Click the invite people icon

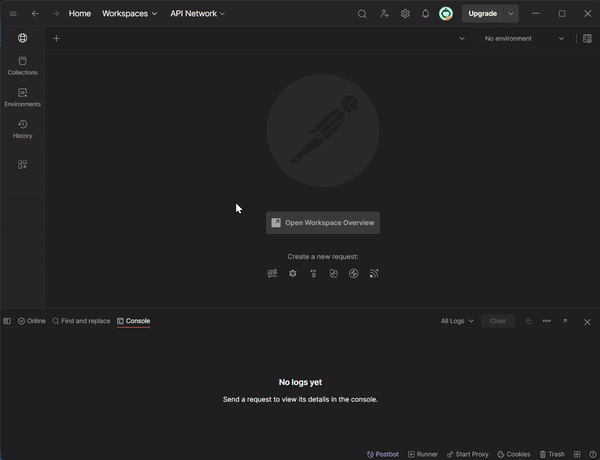[x=384, y=14]
